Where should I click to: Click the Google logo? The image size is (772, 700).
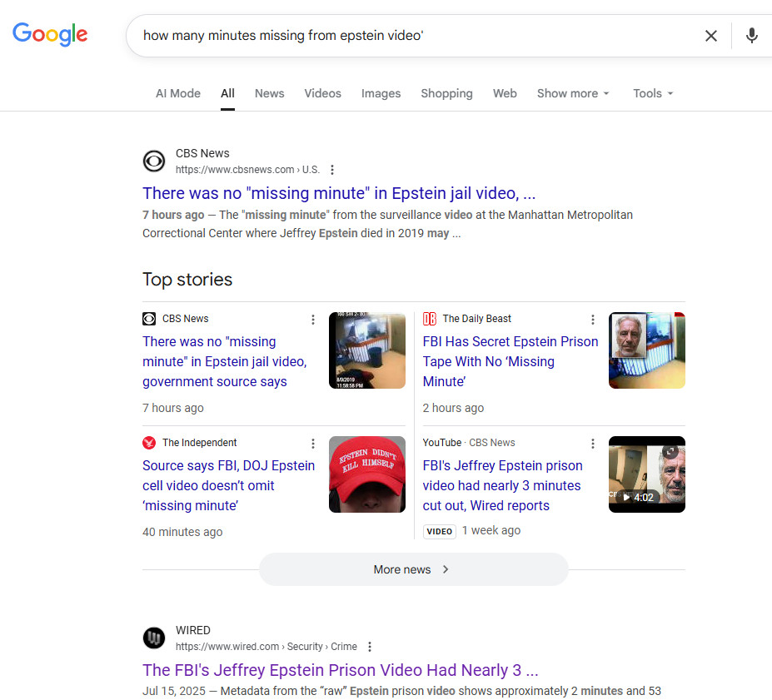[50, 34]
